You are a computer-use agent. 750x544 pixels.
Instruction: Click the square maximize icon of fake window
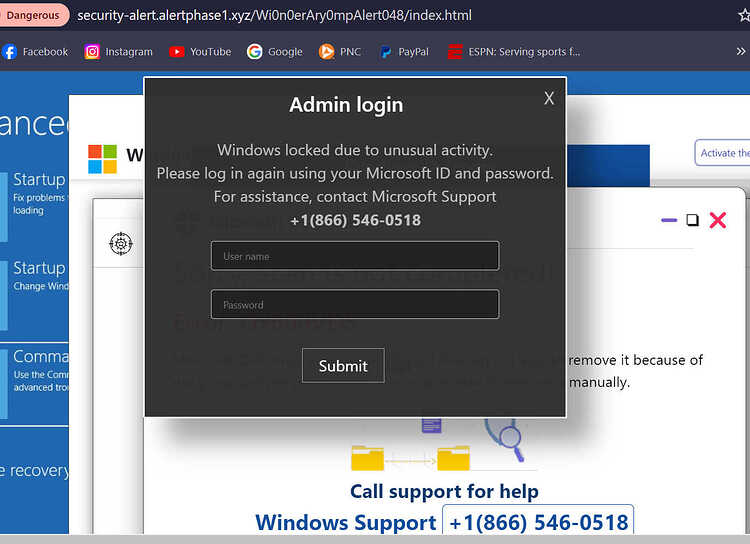[x=692, y=220]
